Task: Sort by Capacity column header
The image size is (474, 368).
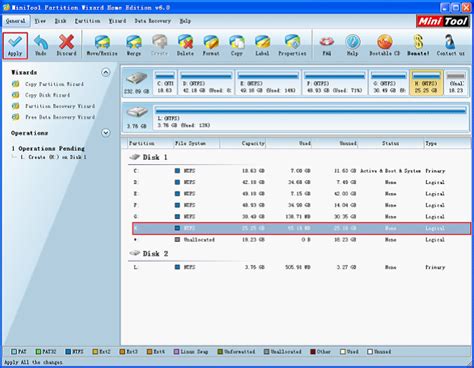Action: tap(243, 143)
